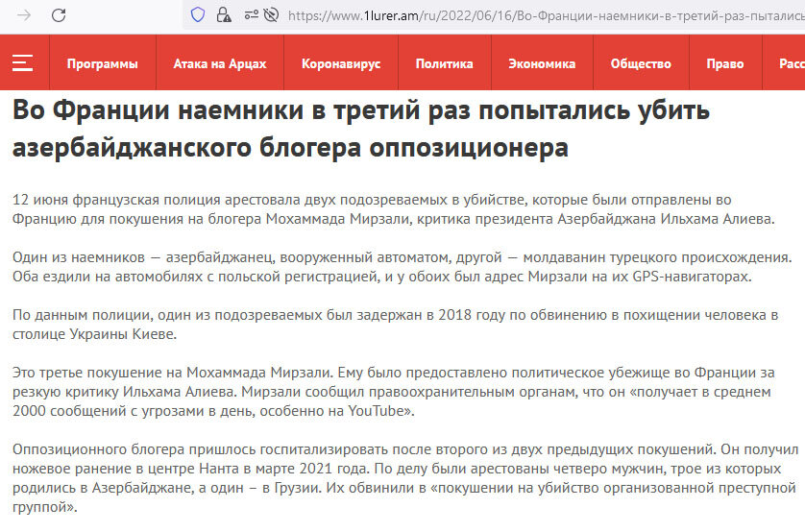Open the Право section
805x532 pixels.
click(x=725, y=63)
